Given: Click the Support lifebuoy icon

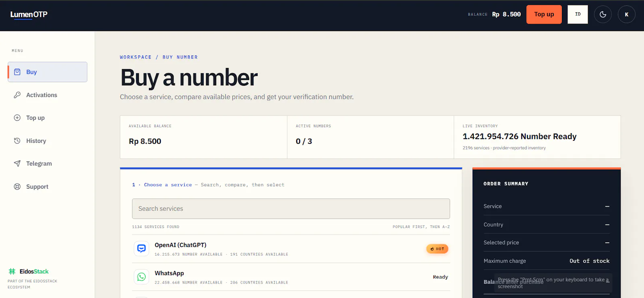Looking at the screenshot, I should [x=17, y=187].
